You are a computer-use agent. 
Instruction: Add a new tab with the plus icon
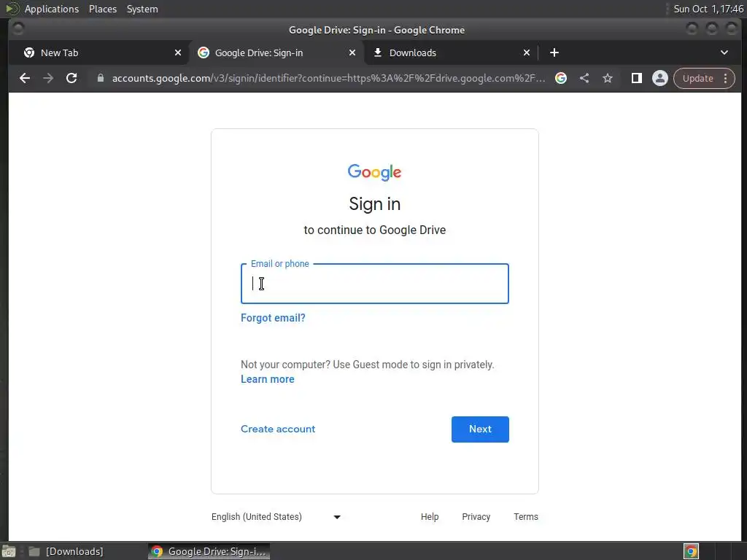tap(554, 52)
